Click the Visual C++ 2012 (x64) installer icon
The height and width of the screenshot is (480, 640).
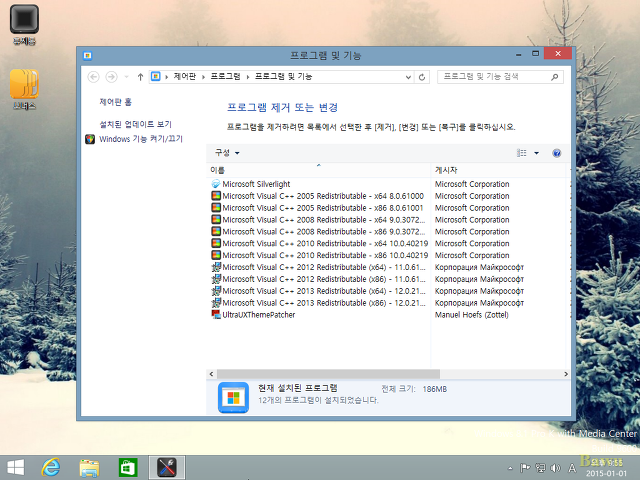pos(216,267)
